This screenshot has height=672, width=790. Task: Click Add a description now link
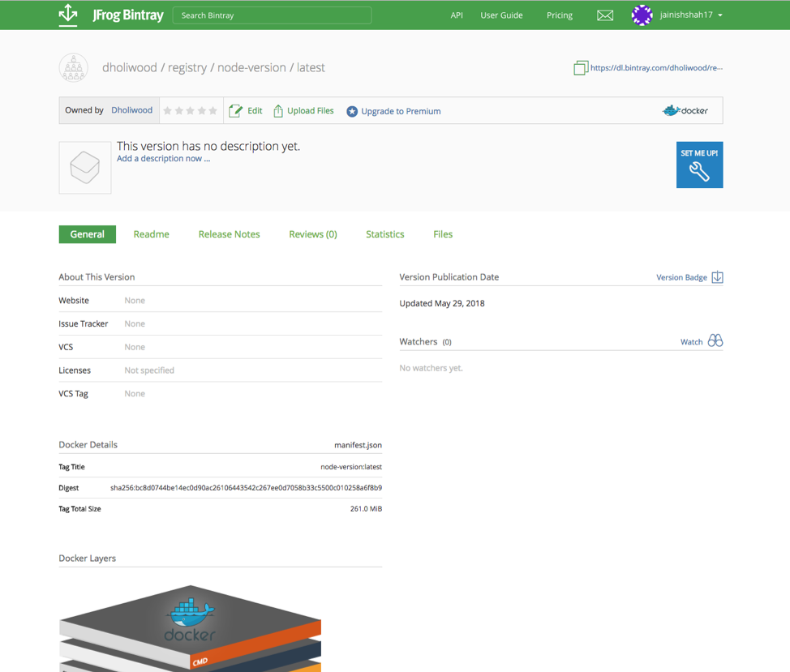pyautogui.click(x=163, y=159)
